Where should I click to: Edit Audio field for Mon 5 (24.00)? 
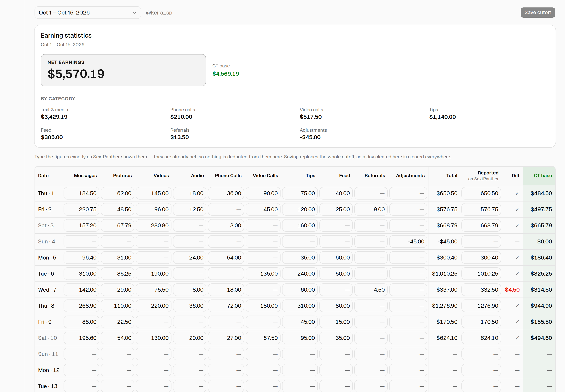point(190,258)
